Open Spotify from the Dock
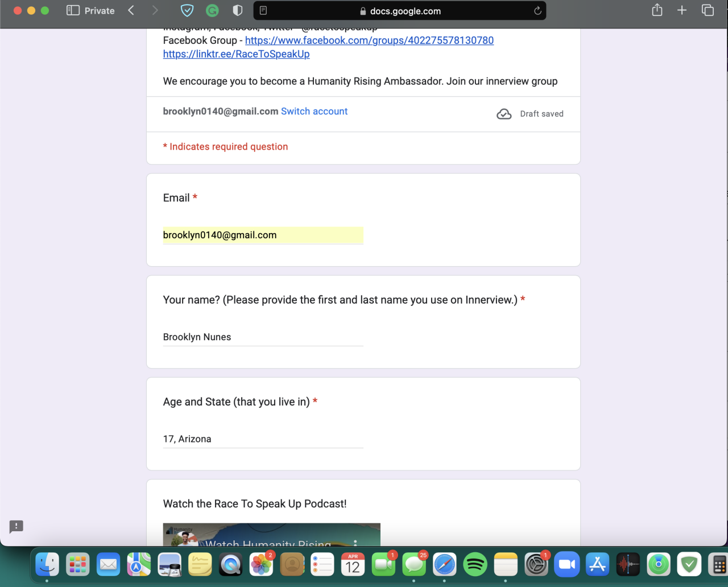 pos(475,565)
